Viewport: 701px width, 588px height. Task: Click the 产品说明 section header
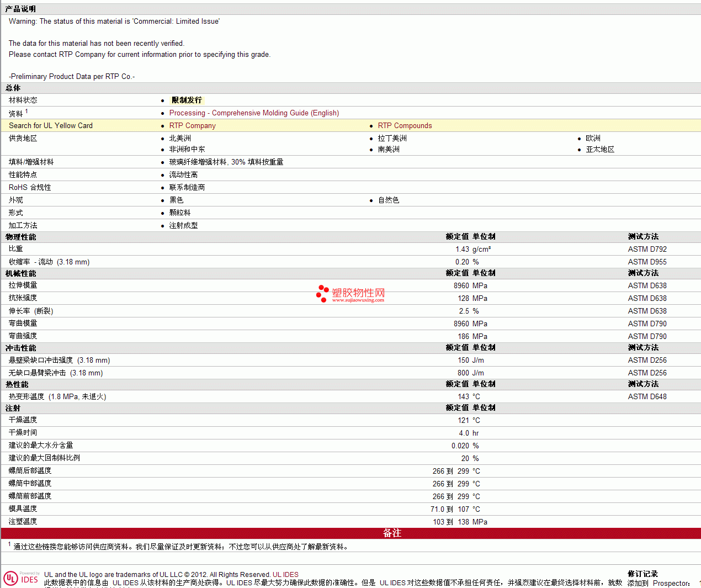[x=20, y=9]
